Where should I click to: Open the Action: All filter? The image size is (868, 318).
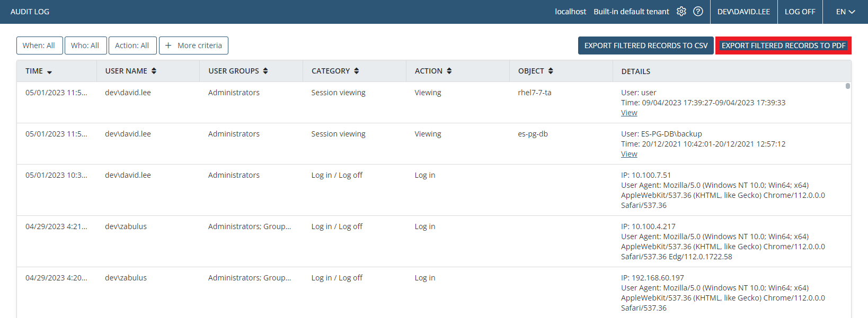132,46
